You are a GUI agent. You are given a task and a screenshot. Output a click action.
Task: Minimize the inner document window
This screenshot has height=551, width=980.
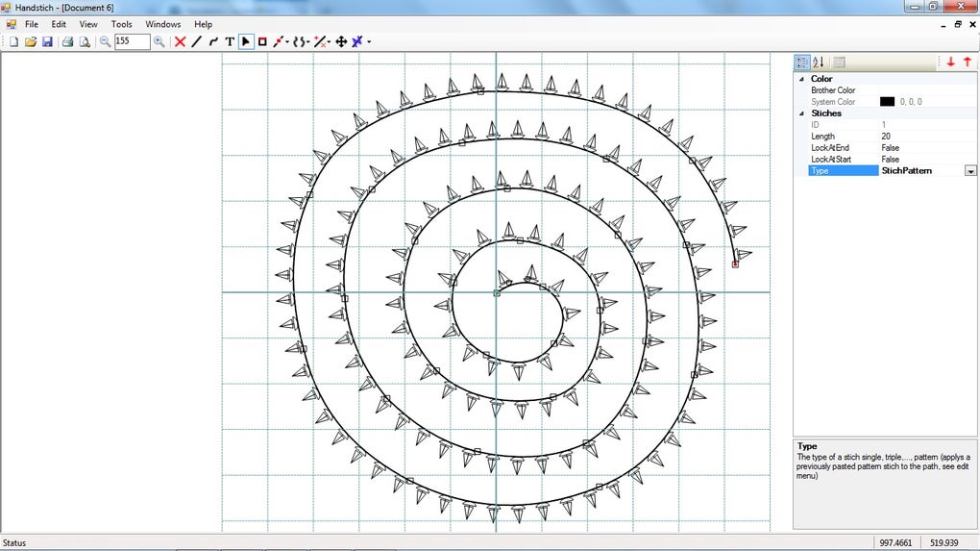click(943, 24)
